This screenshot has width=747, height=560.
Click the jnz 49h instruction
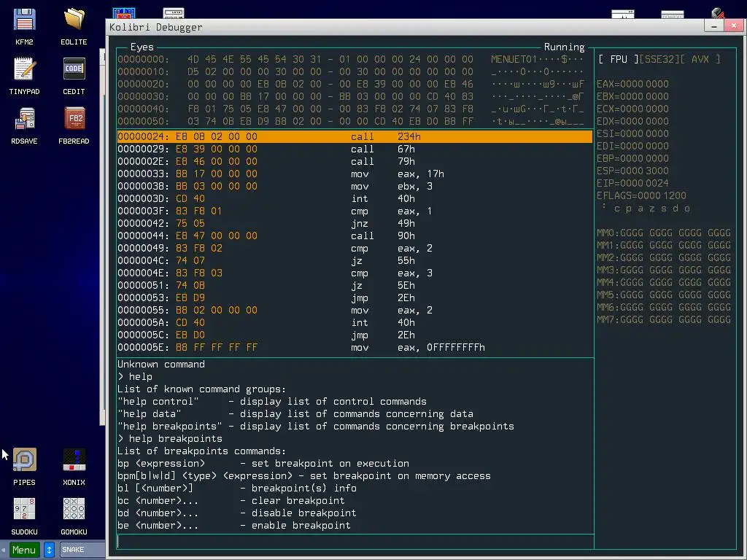pos(355,223)
